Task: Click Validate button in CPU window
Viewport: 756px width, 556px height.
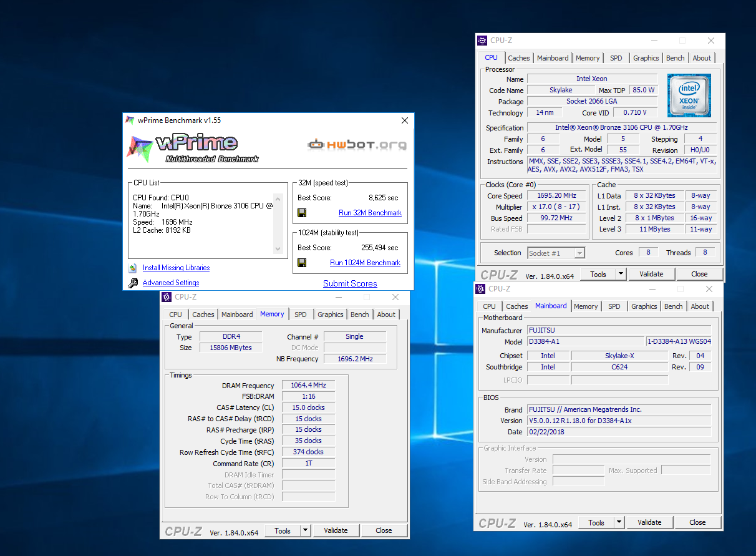Action: [651, 274]
